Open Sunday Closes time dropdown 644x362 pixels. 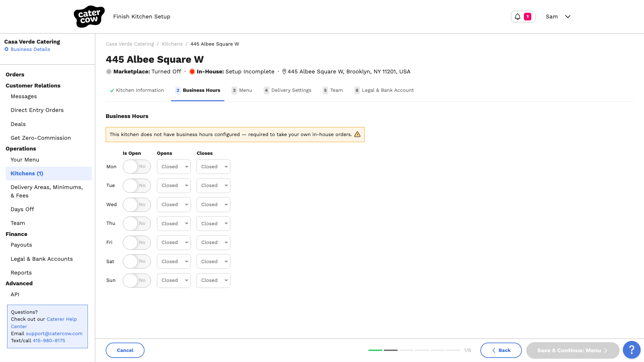[x=213, y=281]
